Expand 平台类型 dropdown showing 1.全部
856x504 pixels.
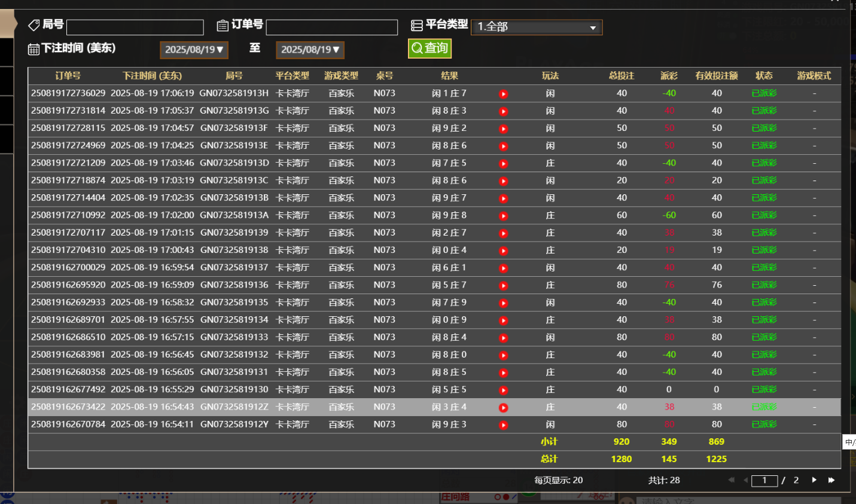537,27
